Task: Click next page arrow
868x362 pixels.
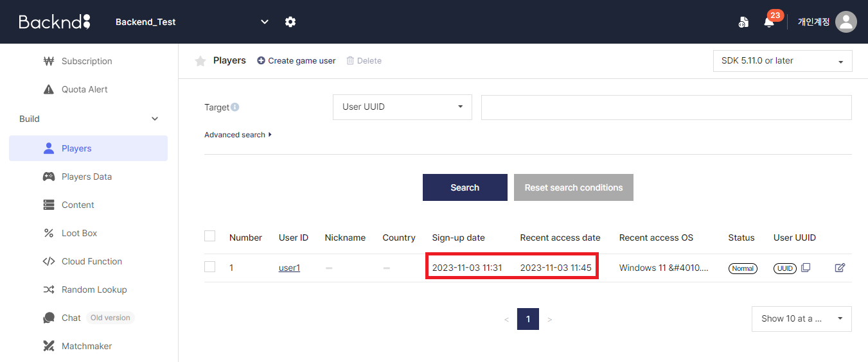Action: [x=549, y=320]
